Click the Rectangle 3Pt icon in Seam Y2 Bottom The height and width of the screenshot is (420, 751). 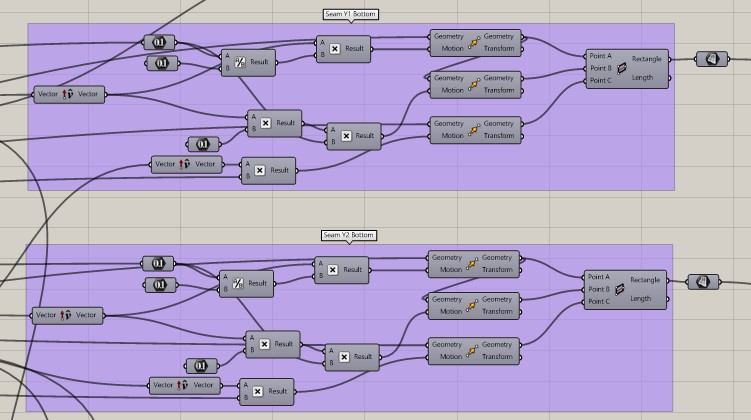pyautogui.click(x=620, y=288)
